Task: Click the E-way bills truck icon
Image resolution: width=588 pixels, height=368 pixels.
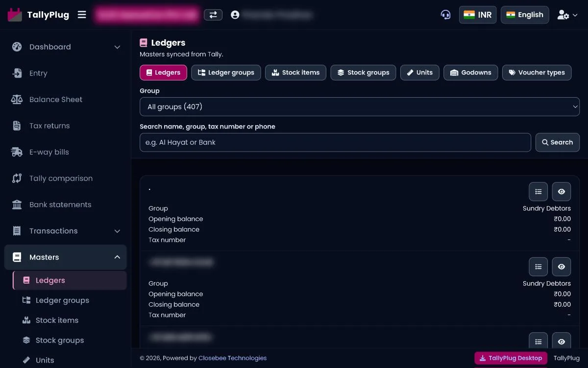Action: (x=17, y=152)
